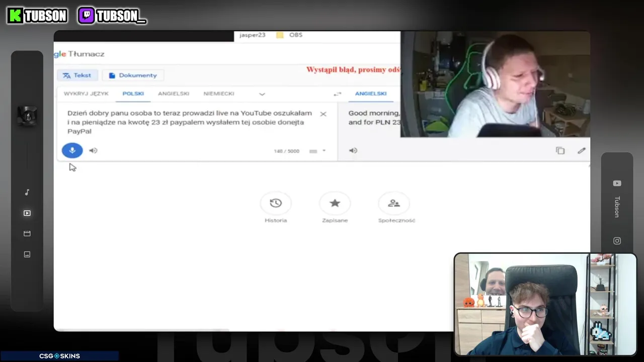Viewport: 644px width, 362px height.
Task: Click the headphone-wearing man's webcam video
Action: pos(495,84)
